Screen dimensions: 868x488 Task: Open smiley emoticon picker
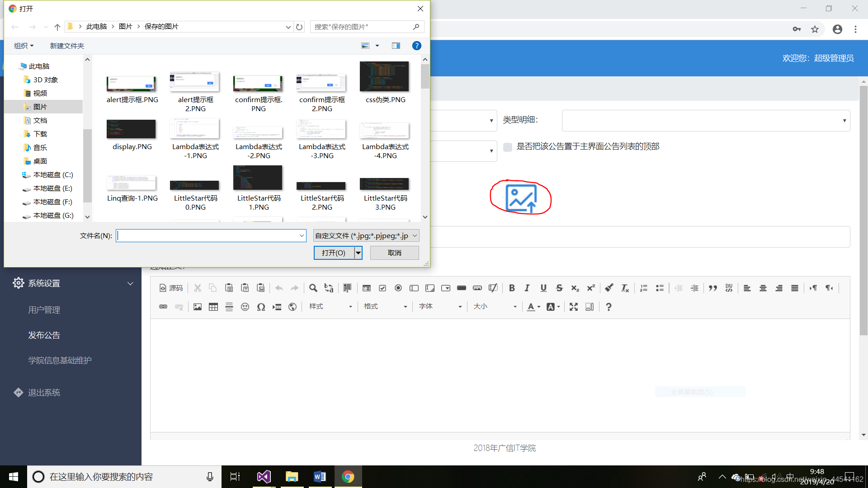tap(245, 307)
